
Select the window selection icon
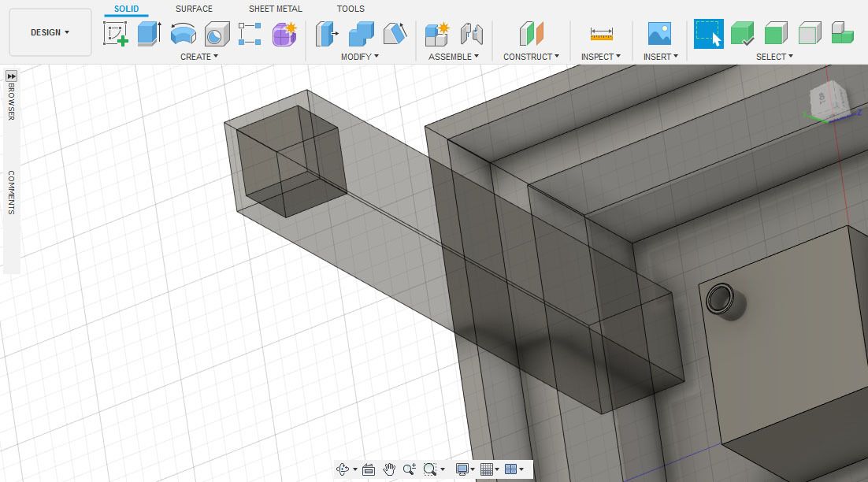[x=708, y=35]
